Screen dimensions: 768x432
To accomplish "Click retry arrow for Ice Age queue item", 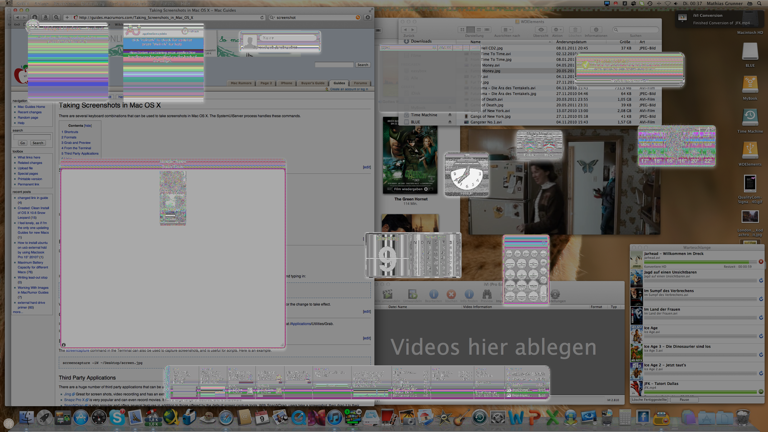I will [761, 336].
